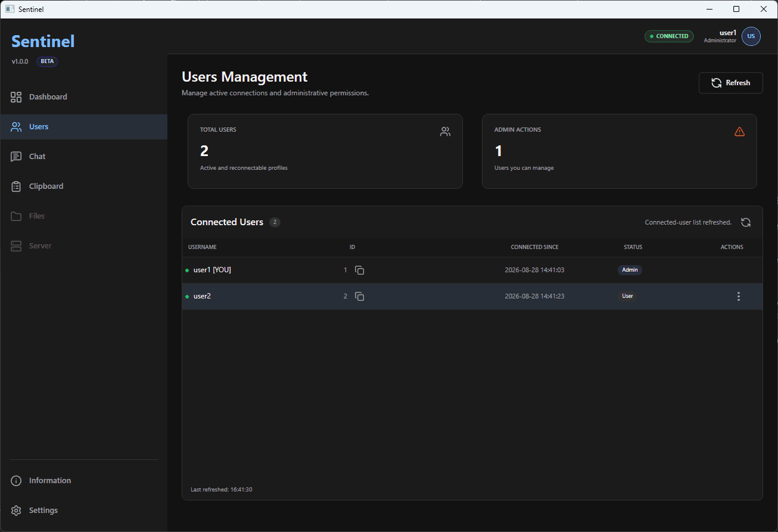This screenshot has width=778, height=532.
Task: Click the Refresh button
Action: coord(730,83)
